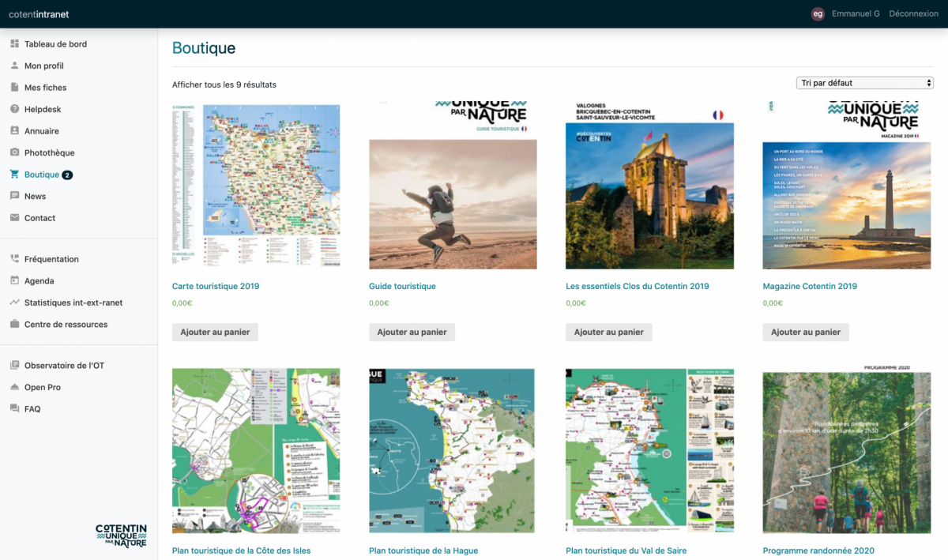
Task: Click the Helpdesk question mark icon
Action: click(15, 109)
